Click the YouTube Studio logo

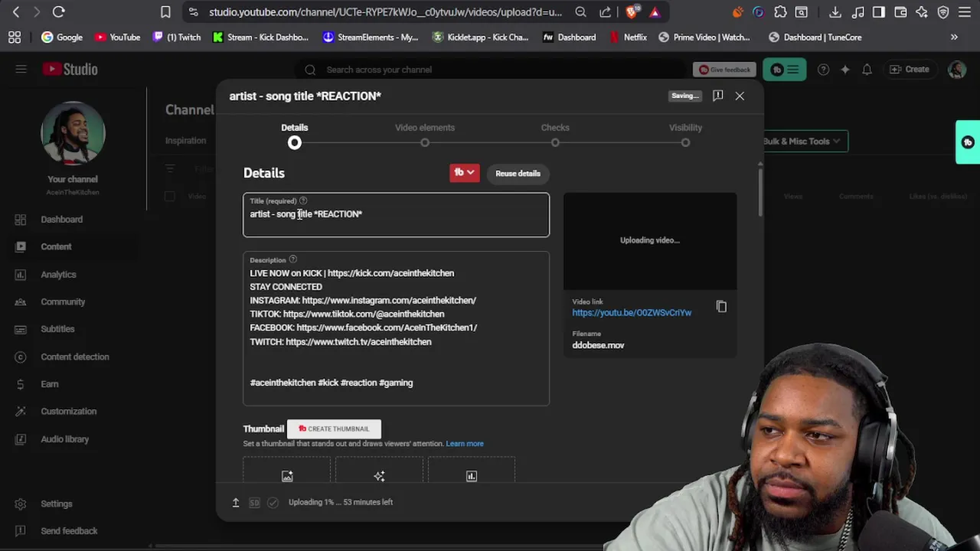(70, 69)
